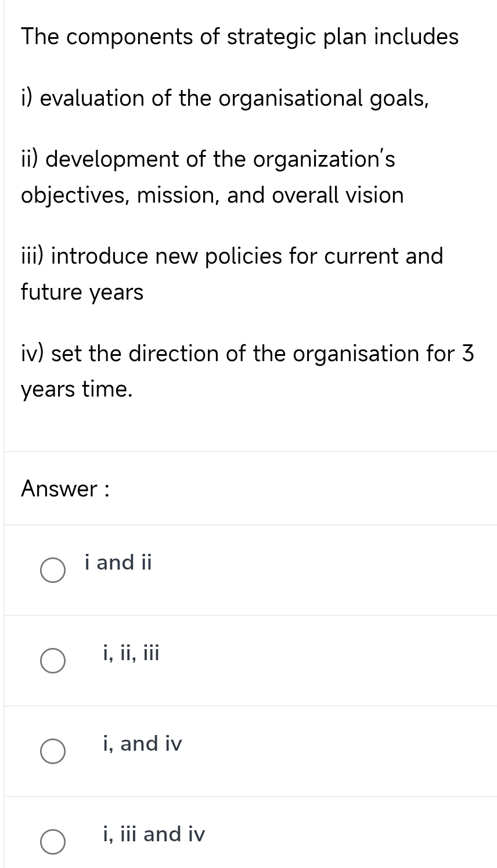
Task: Select the radio button for 'i and ii'
Action: (x=52, y=570)
